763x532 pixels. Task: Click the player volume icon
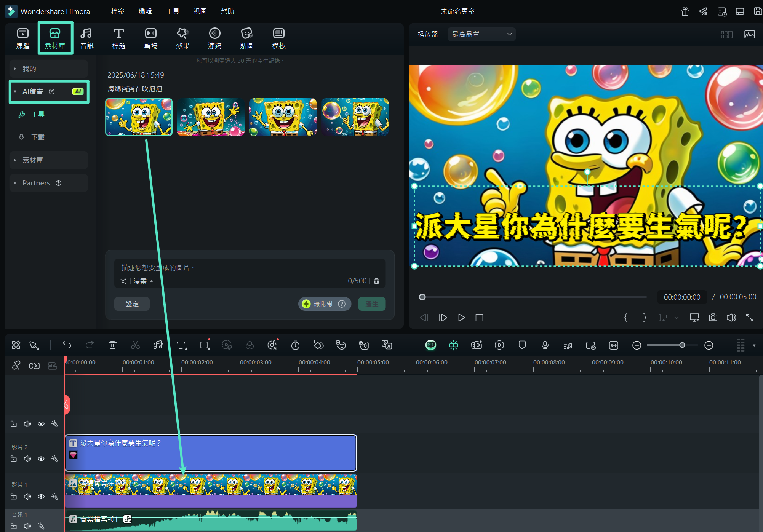pyautogui.click(x=731, y=318)
